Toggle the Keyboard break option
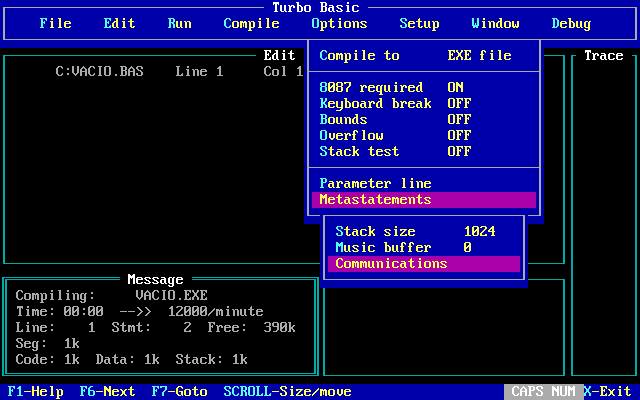Viewport: 640px width, 400px height. click(424, 103)
